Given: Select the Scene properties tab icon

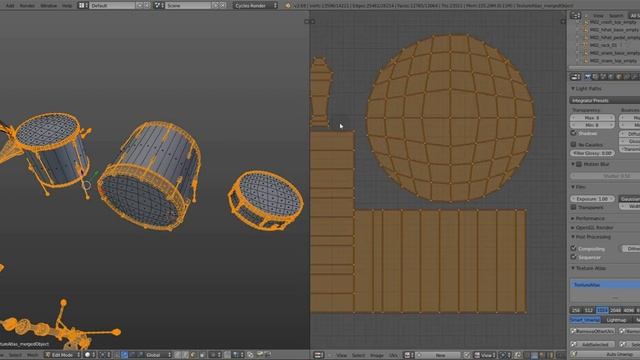Looking at the screenshot, I should (x=603, y=76).
